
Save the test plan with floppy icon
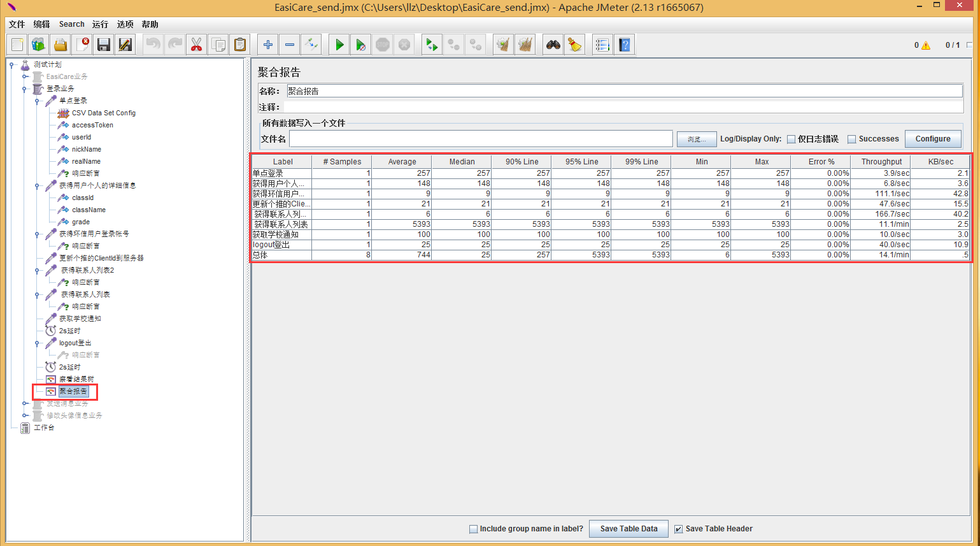tap(104, 45)
